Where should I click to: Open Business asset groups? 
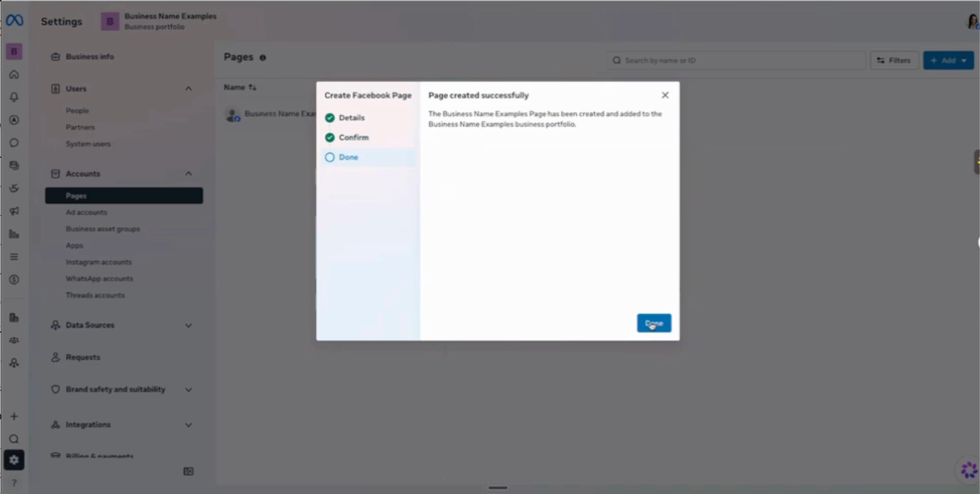(103, 229)
